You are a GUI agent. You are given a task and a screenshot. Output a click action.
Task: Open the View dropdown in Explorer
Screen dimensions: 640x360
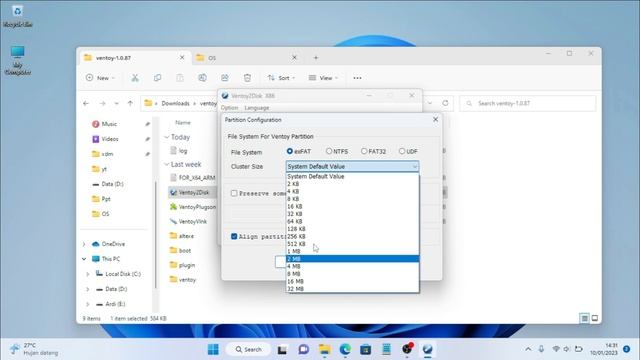323,78
